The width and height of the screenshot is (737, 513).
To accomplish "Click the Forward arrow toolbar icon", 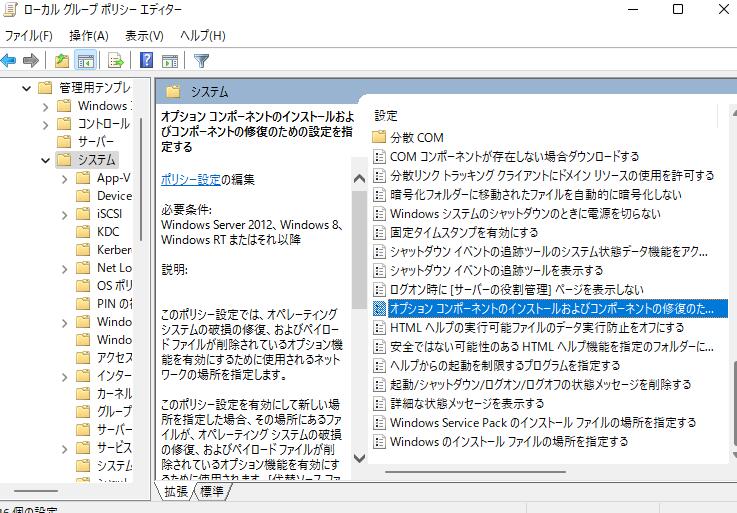I will (31, 60).
